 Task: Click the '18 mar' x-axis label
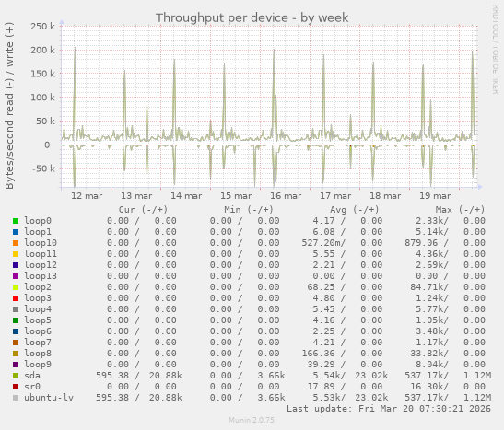point(385,196)
